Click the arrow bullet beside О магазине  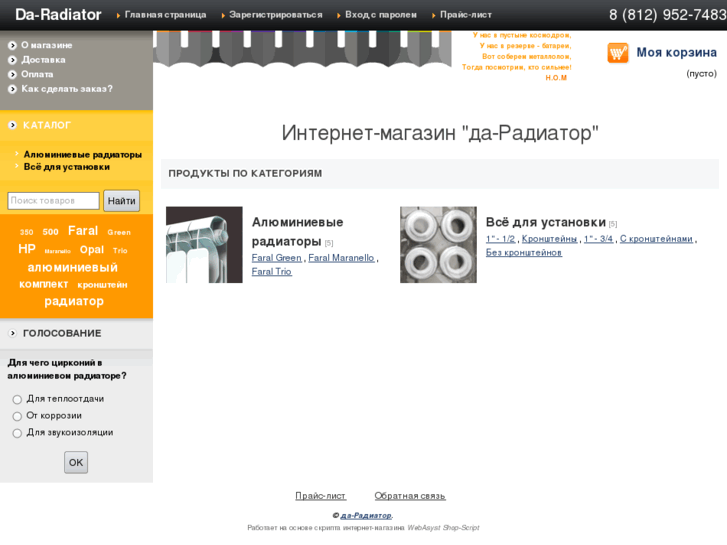pos(13,45)
